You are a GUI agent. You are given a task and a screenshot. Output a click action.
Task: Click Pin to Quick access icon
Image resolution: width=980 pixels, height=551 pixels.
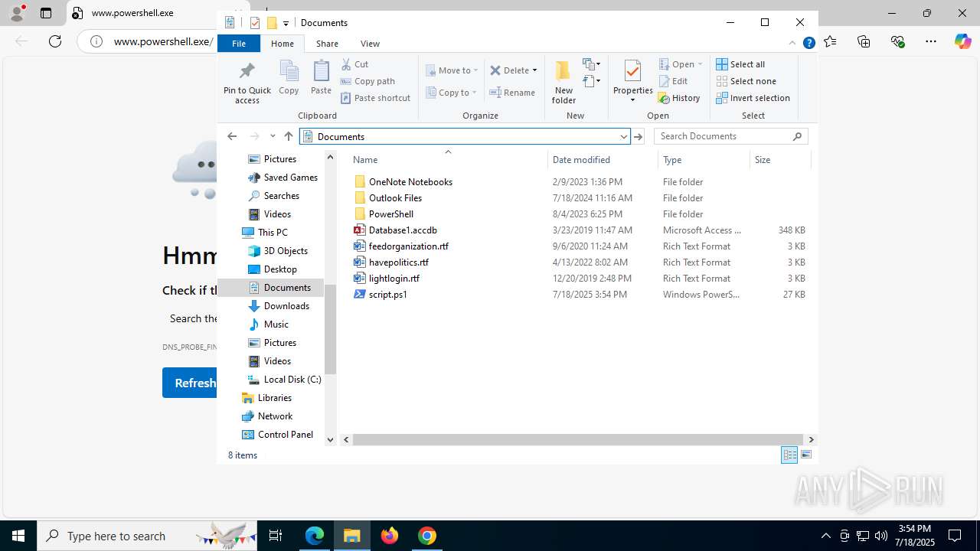click(x=247, y=71)
